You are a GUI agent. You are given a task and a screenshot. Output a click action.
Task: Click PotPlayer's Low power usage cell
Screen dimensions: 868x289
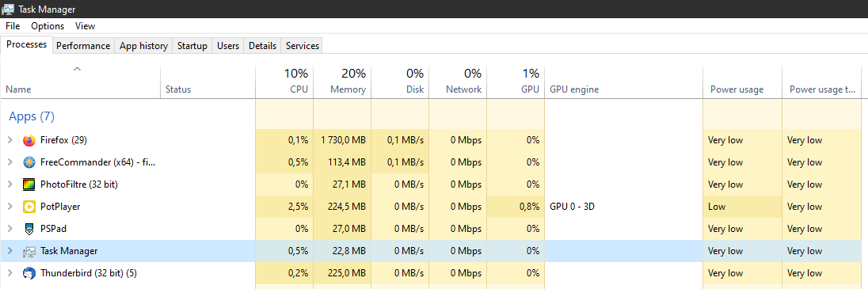(x=742, y=207)
